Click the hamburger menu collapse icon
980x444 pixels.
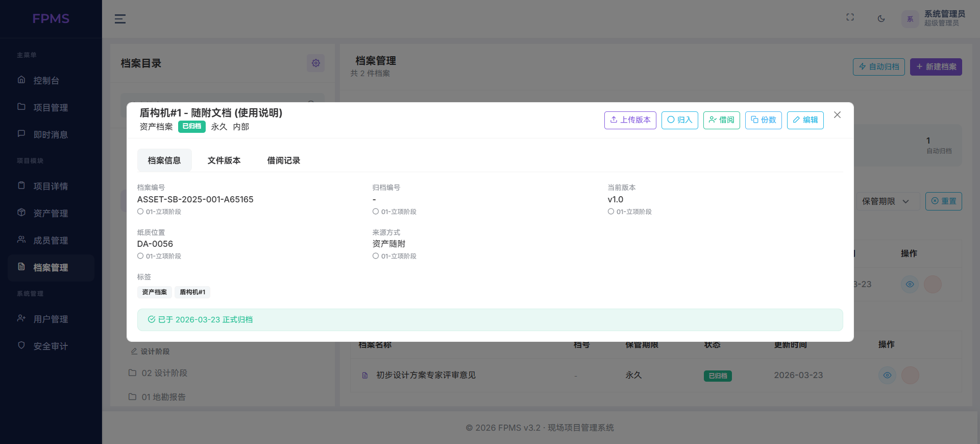120,19
